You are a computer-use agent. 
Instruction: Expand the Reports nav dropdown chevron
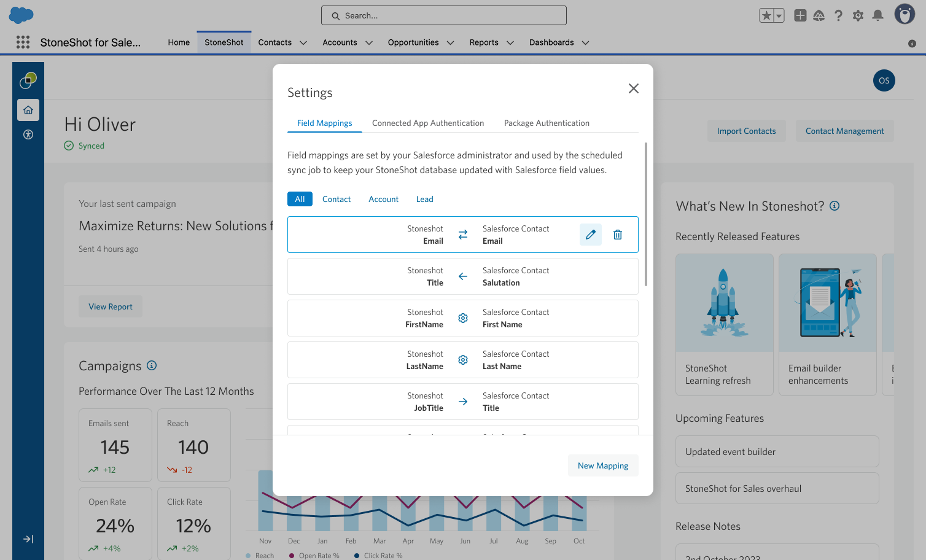(510, 43)
